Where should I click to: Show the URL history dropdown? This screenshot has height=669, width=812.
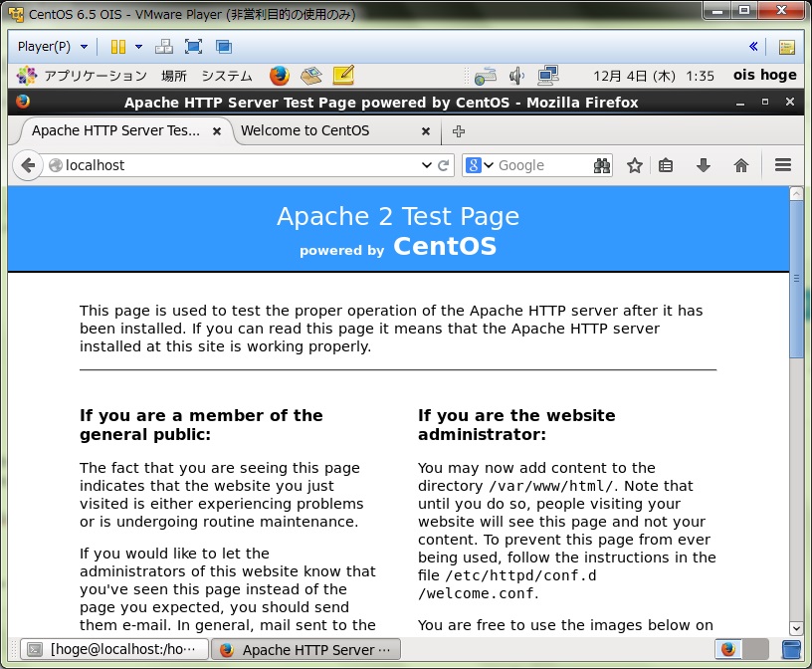point(427,165)
